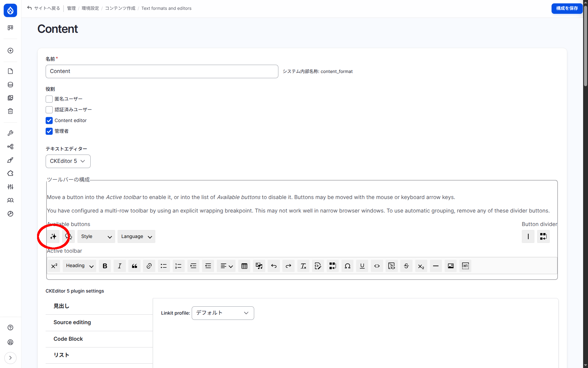Click the Strikethrough toolbar icon
This screenshot has width=588, height=368.
tap(406, 266)
